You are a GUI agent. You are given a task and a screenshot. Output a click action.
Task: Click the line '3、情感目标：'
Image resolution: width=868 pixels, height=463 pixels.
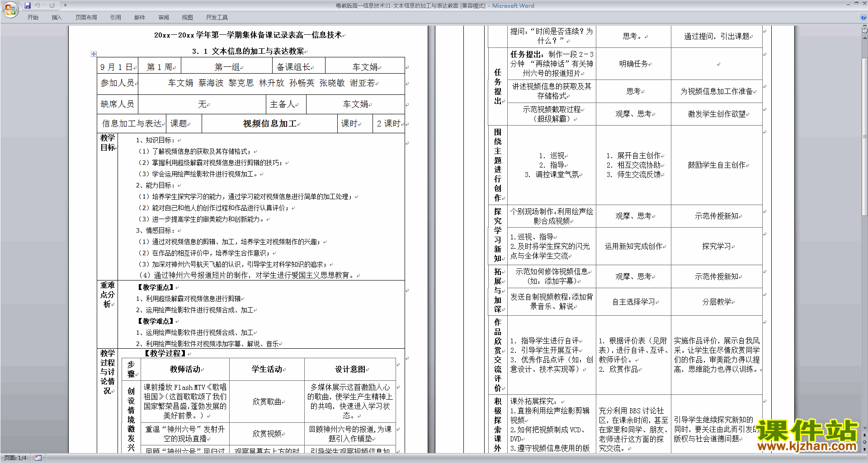point(156,230)
